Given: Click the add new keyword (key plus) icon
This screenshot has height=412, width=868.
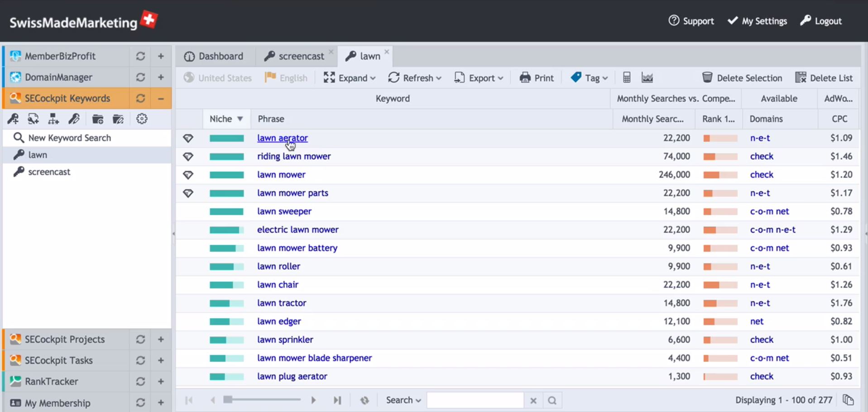Looking at the screenshot, I should click(13, 119).
